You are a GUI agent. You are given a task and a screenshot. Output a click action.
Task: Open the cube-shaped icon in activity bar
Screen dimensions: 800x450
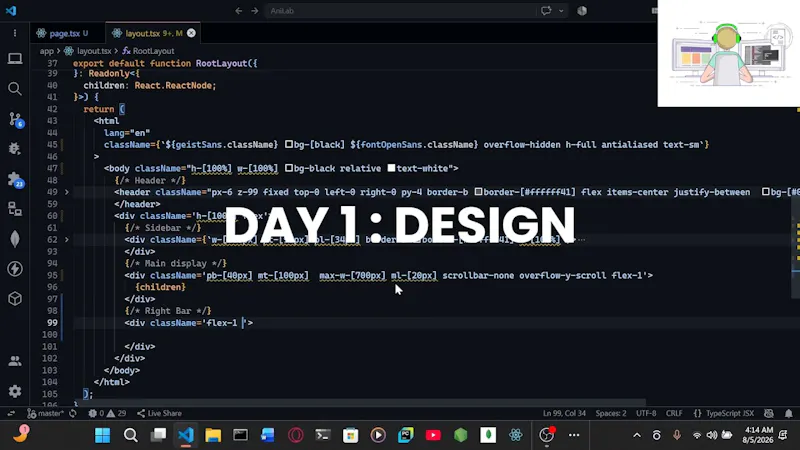(x=15, y=298)
